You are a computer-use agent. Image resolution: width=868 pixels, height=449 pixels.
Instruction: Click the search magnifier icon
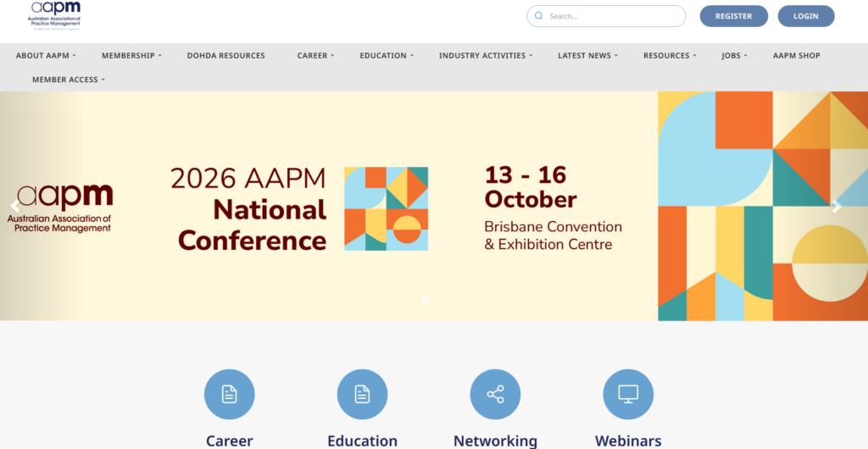coord(538,16)
